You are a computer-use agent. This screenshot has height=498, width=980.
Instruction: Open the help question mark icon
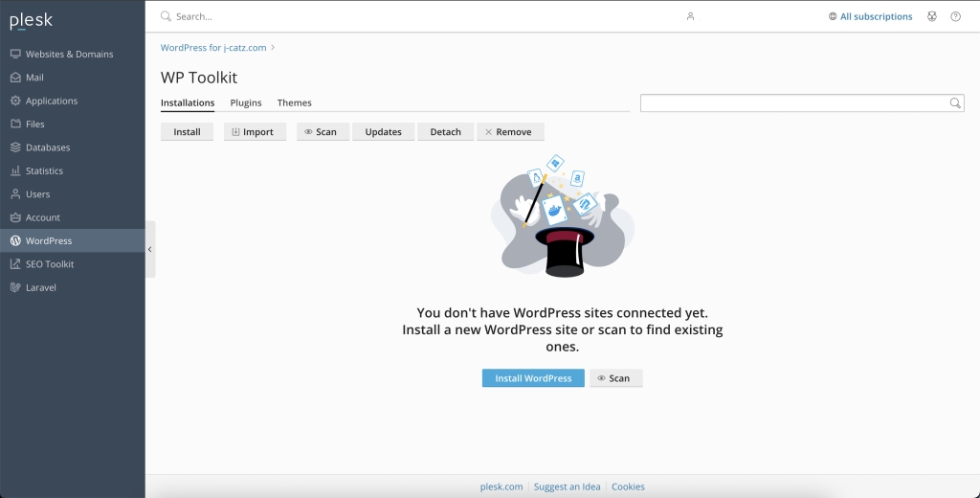tap(956, 16)
